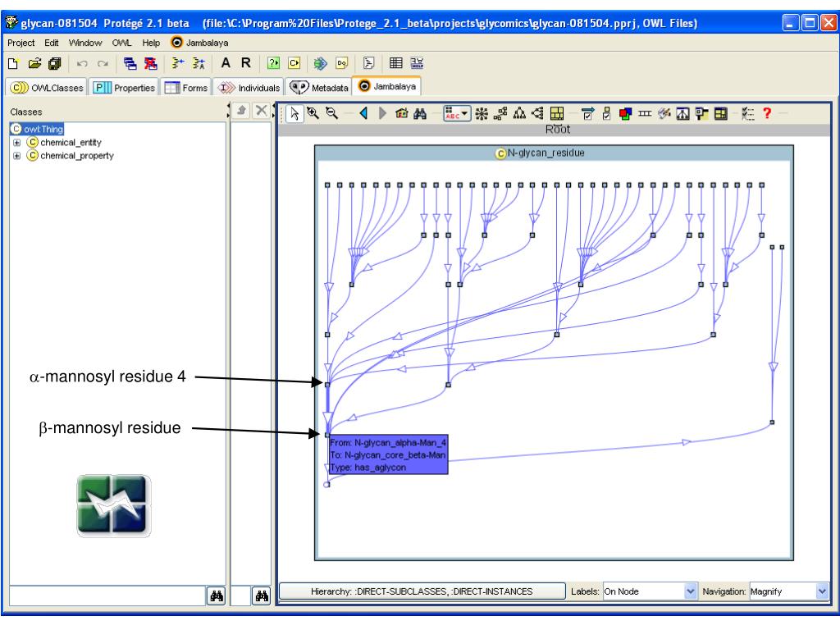
Task: Activate the zoom out magnifier tool
Action: [332, 113]
